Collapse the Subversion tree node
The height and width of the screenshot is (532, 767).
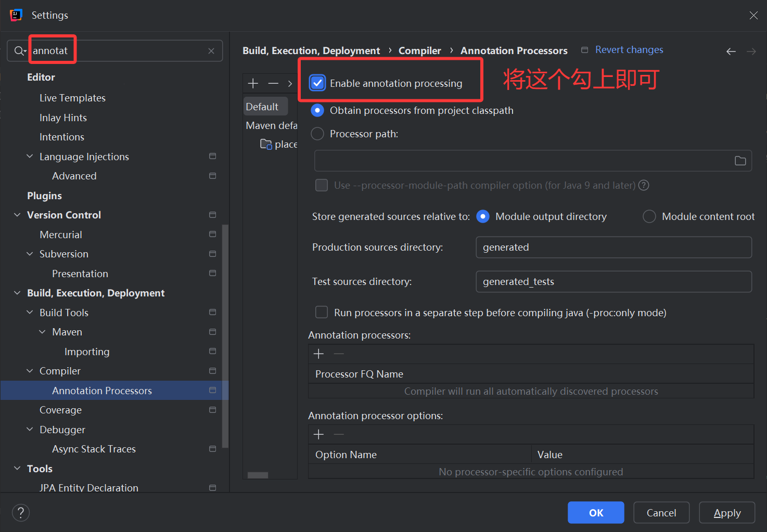30,254
